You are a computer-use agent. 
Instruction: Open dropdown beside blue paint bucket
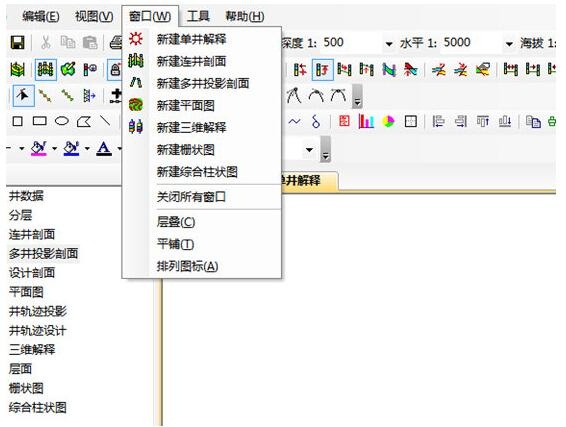point(87,148)
